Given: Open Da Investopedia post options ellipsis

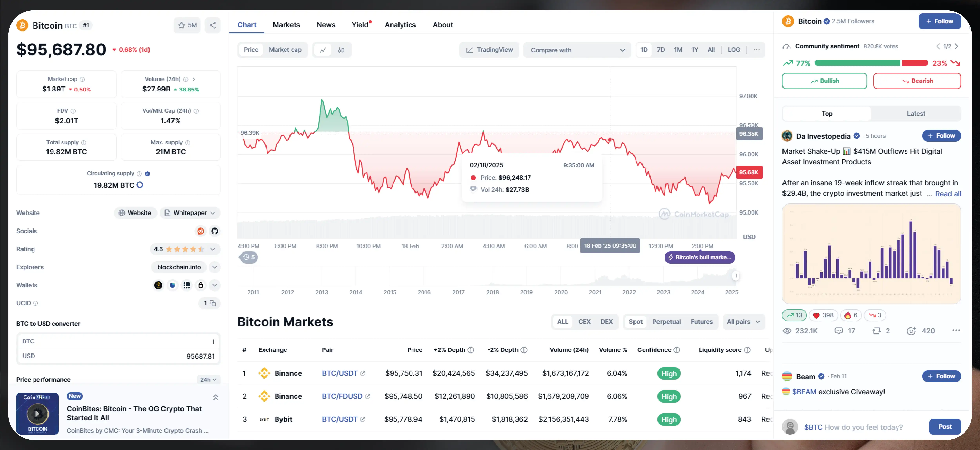Looking at the screenshot, I should [x=956, y=330].
